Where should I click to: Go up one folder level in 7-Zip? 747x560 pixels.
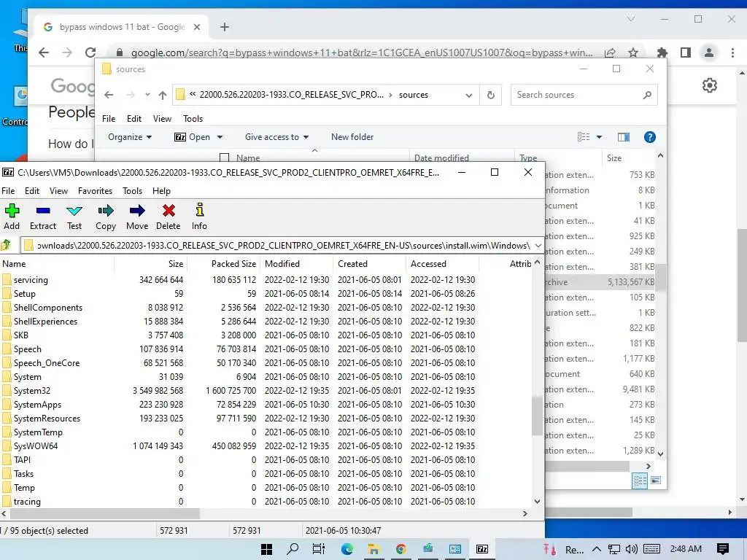tap(6, 245)
